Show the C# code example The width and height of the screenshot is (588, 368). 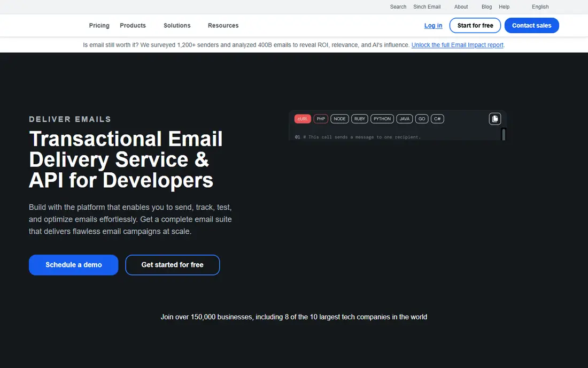[437, 119]
